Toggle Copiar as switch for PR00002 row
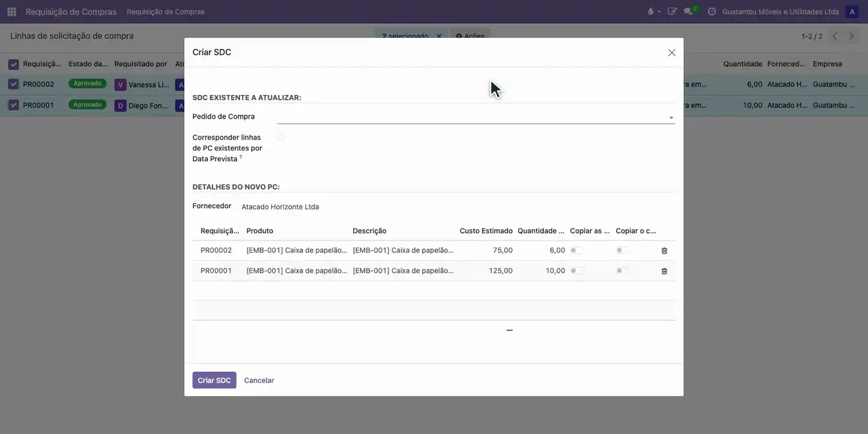 coord(576,250)
